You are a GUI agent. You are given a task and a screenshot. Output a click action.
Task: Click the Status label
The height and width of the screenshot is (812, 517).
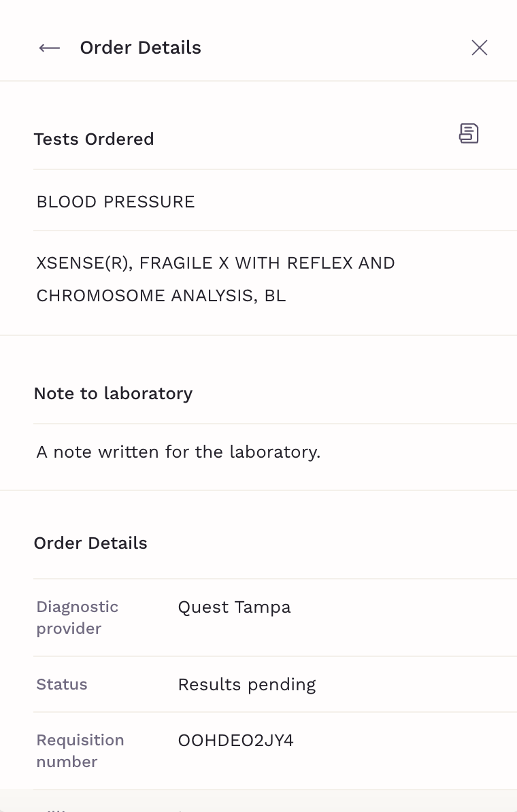pyautogui.click(x=62, y=685)
